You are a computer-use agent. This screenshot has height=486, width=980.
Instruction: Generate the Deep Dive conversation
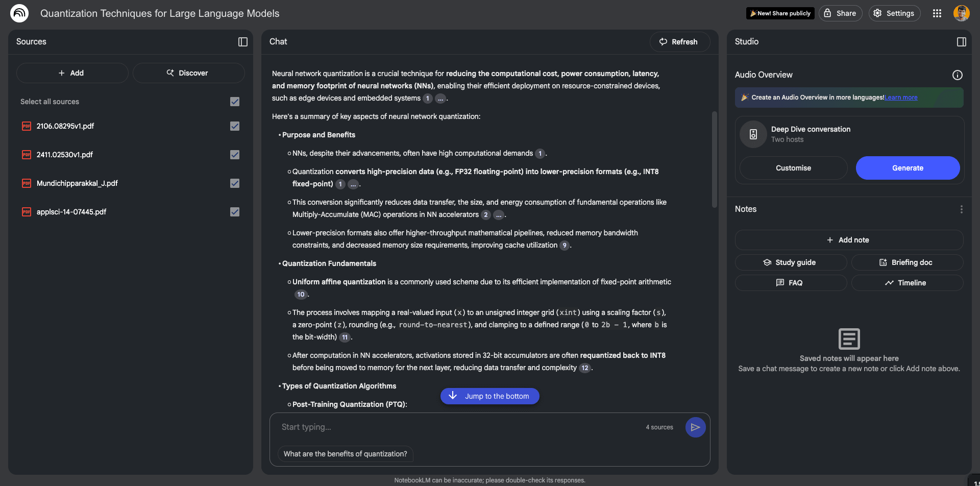coord(908,167)
